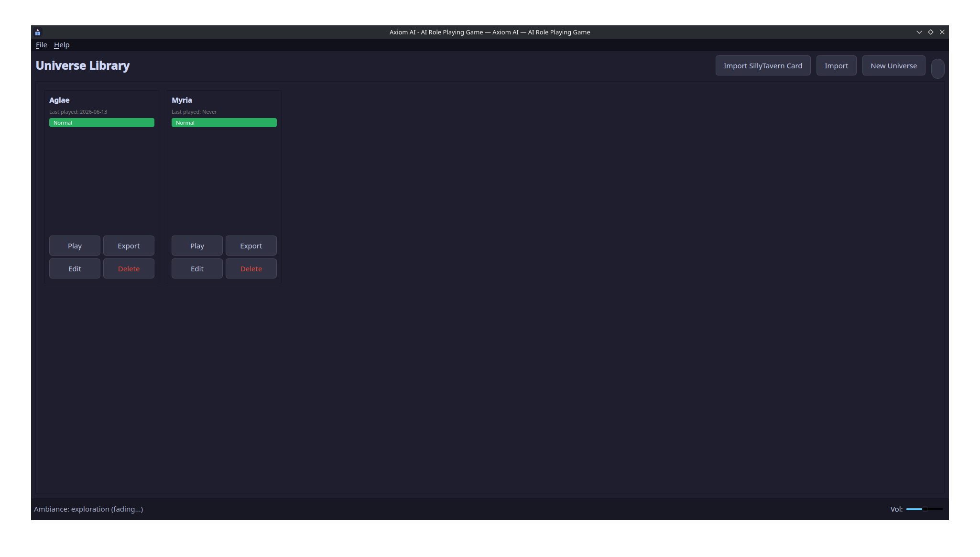This screenshot has width=980, height=557.
Task: Edit the Myria universe
Action: click(197, 269)
